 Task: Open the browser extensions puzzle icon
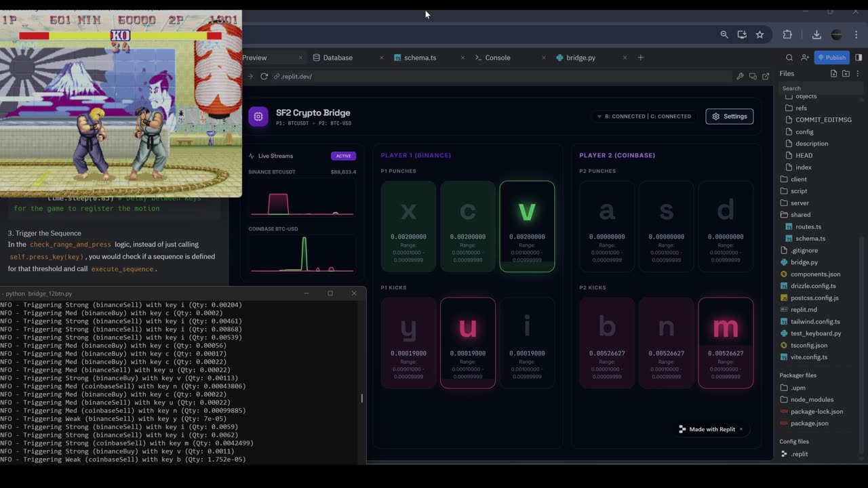787,35
